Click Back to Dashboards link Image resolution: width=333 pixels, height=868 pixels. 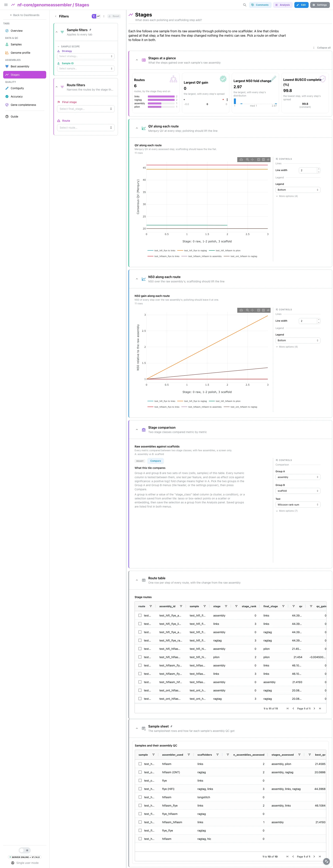(x=25, y=15)
